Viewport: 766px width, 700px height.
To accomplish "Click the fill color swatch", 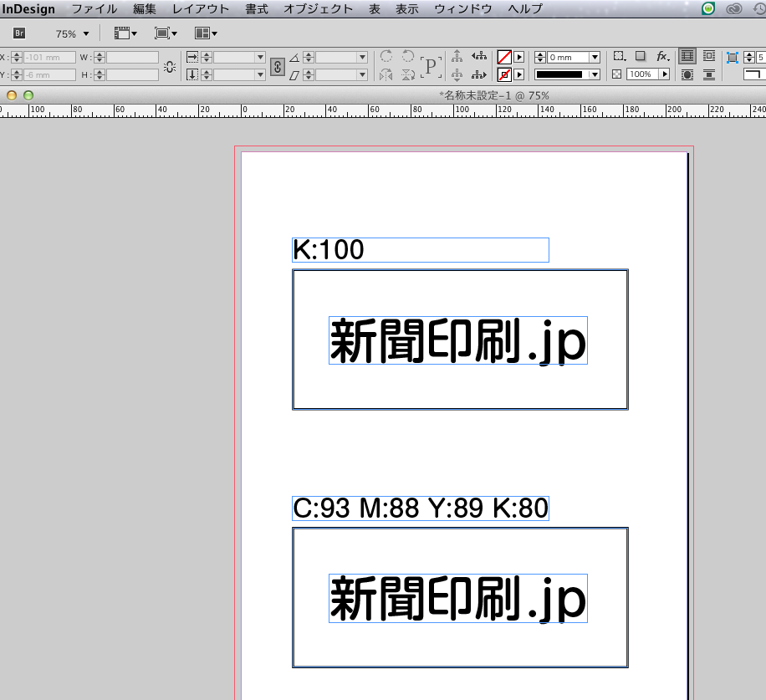I will pyautogui.click(x=504, y=57).
